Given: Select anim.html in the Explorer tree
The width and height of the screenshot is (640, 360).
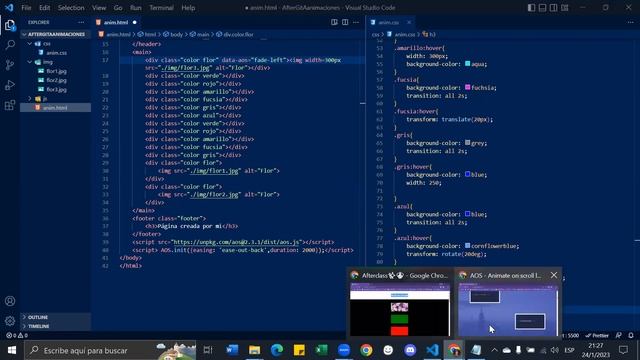Looking at the screenshot, I should (55, 108).
